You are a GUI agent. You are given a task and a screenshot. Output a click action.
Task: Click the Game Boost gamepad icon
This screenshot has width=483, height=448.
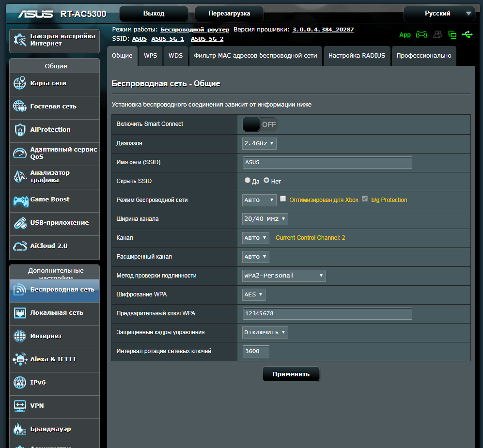point(20,201)
